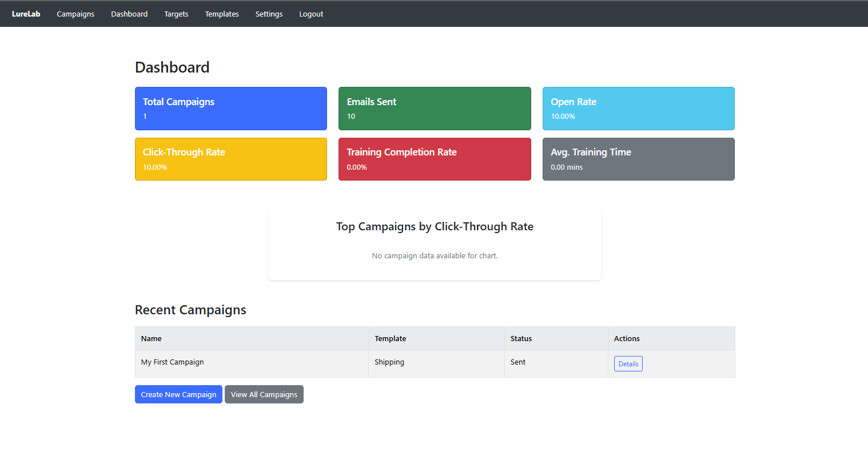Click the '0.00 mins' value
Screen dimensions: 868x452
(567, 167)
